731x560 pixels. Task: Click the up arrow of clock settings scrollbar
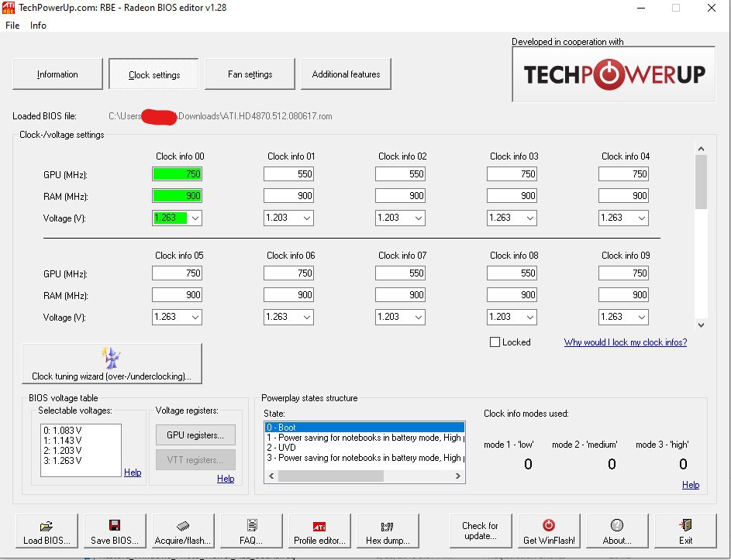pos(701,149)
